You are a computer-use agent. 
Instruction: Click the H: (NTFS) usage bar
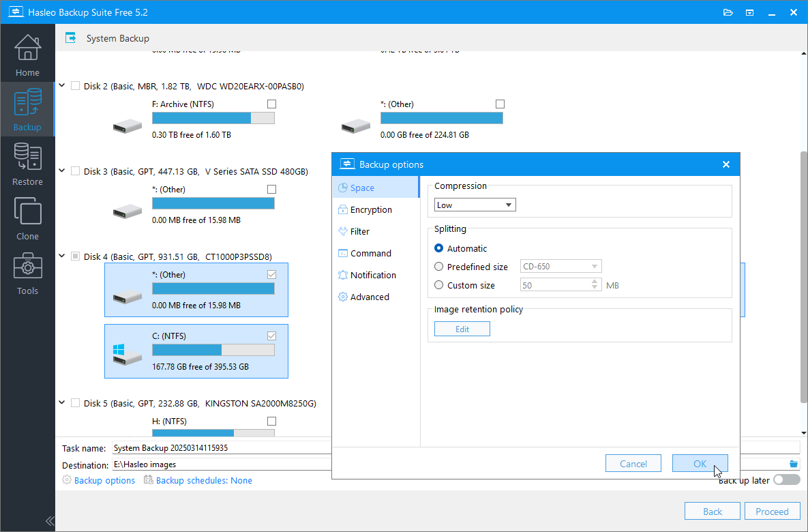tap(213, 433)
